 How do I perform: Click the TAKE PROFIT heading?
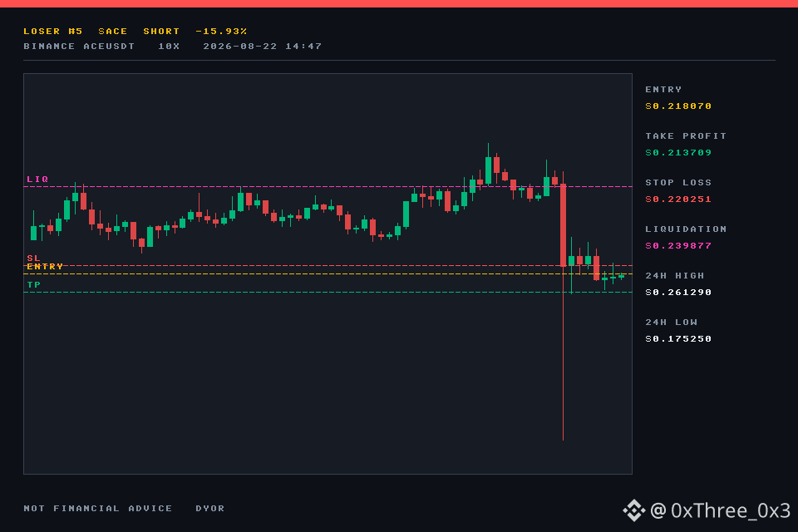point(686,136)
